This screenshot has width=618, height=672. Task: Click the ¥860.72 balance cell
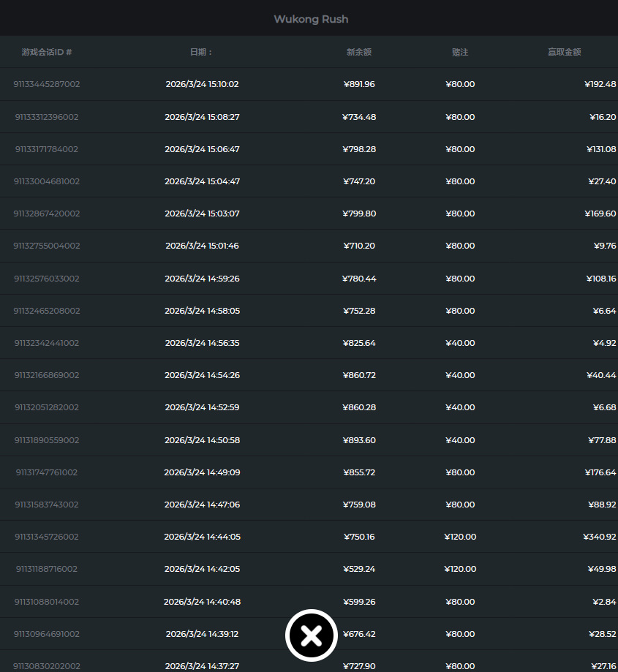(x=359, y=375)
